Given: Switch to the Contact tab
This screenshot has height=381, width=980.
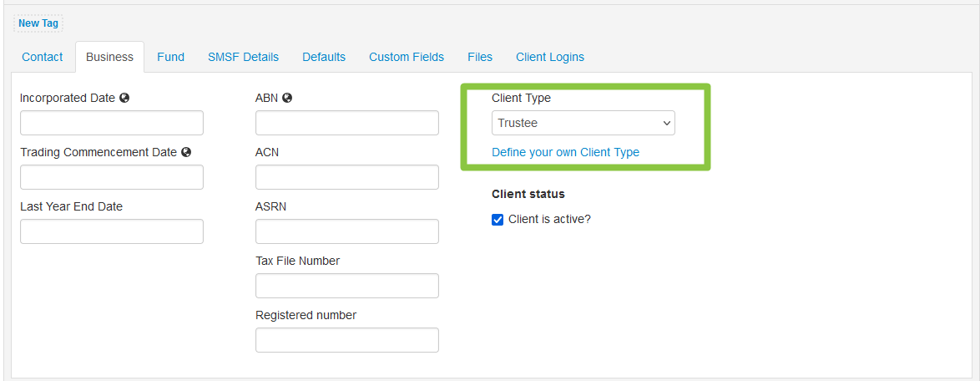Looking at the screenshot, I should (43, 57).
